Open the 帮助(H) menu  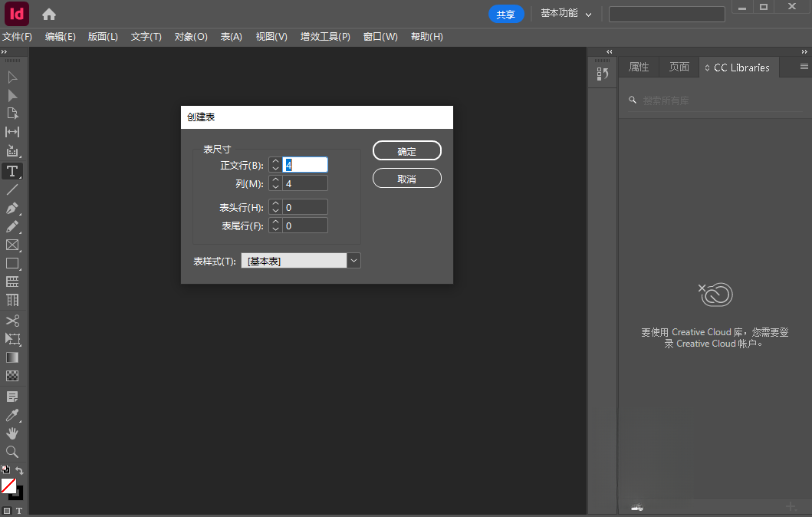coord(427,37)
